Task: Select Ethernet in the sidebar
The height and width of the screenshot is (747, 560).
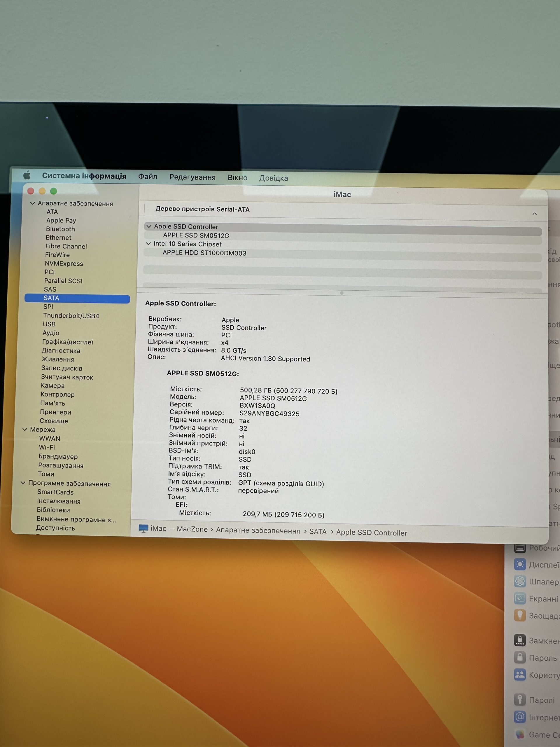Action: coord(58,238)
